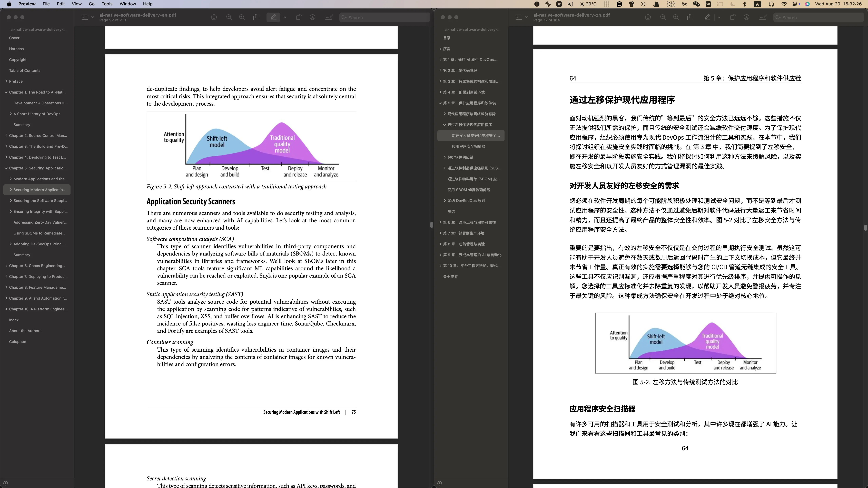This screenshot has width=868, height=488.
Task: Toggle Do Not Disturb moon icon in the menu bar
Action: 733,4
